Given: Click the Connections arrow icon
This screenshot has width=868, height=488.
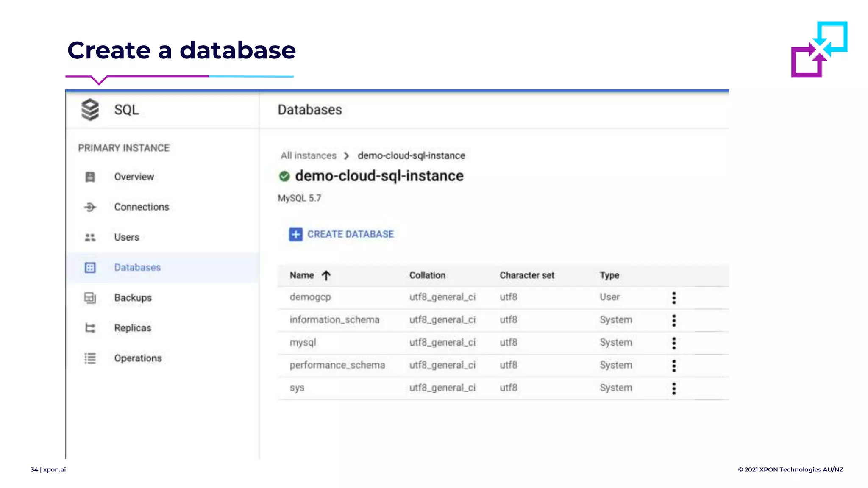Looking at the screenshot, I should tap(90, 207).
